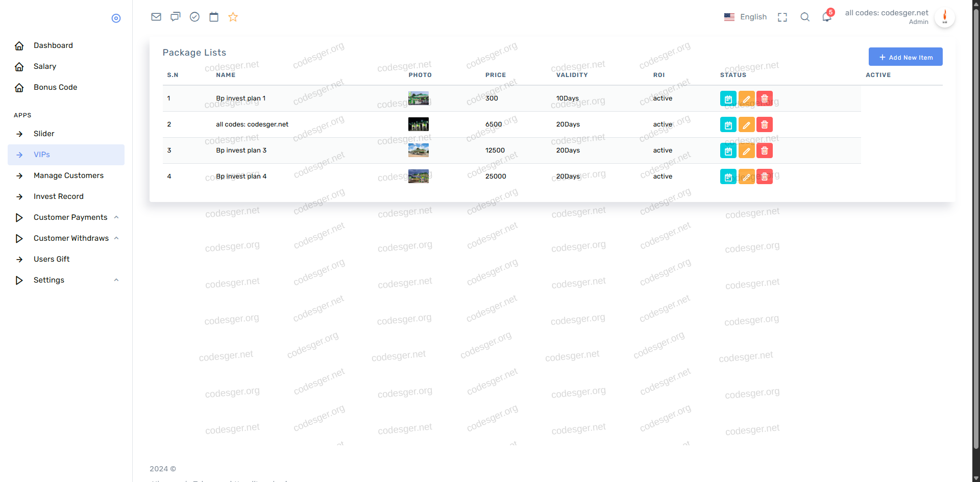Open Invest Record sidebar item

pyautogui.click(x=58, y=196)
